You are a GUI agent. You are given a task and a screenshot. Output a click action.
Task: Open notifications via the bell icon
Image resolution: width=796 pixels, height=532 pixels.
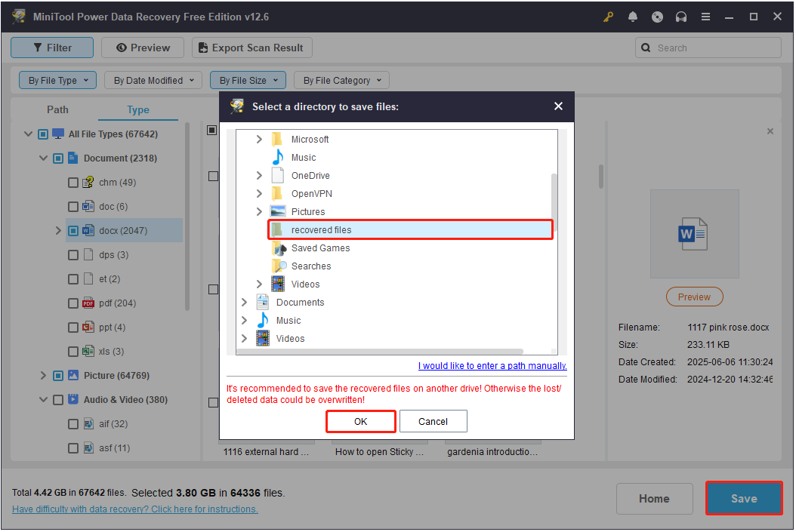(633, 16)
